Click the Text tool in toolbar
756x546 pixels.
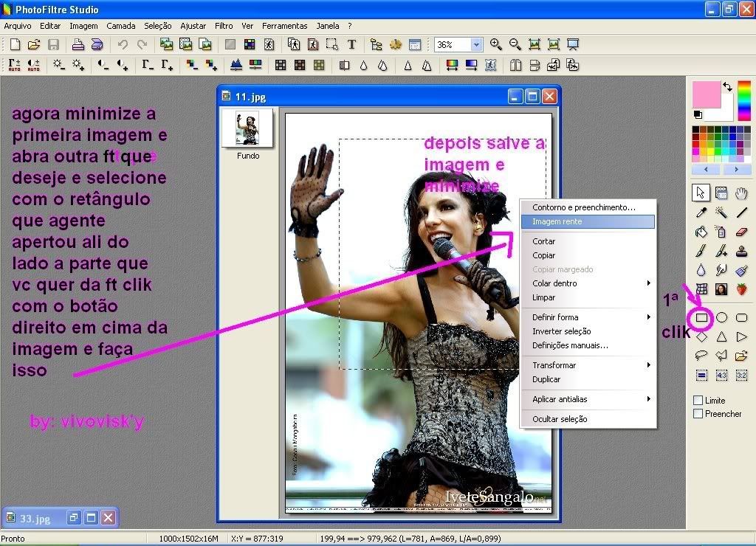351,44
